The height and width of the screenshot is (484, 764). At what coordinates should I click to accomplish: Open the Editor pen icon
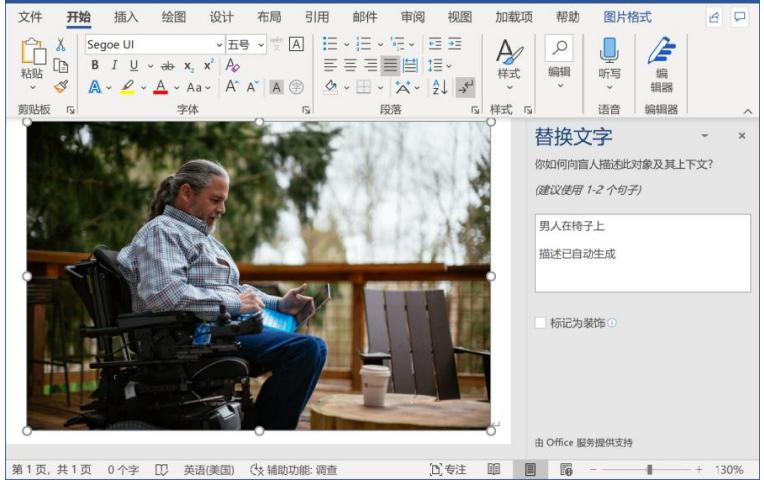coord(661,51)
